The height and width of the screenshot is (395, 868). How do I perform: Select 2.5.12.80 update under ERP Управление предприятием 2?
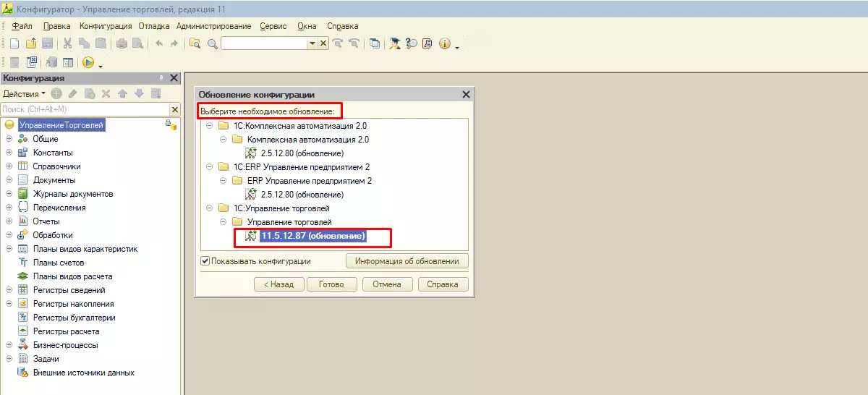point(302,195)
